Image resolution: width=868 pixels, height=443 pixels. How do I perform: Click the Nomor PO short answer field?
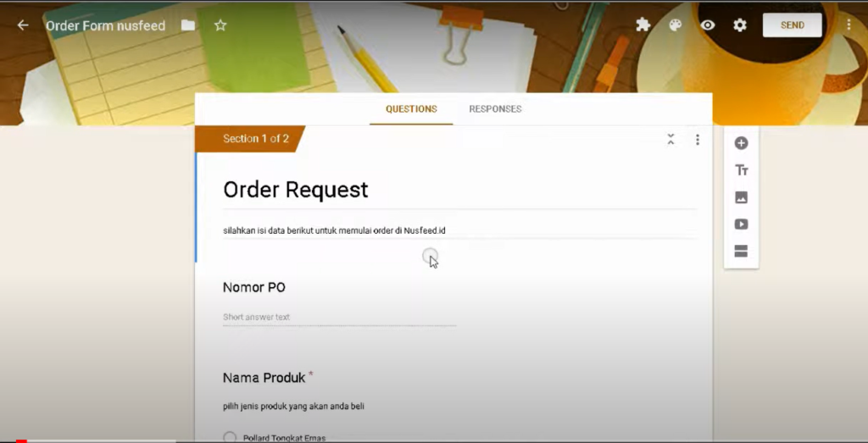[339, 317]
